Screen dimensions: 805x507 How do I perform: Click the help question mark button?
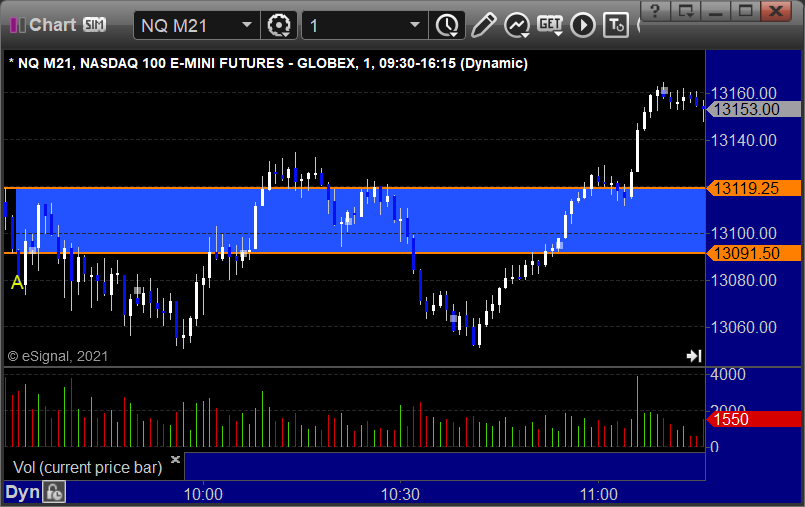point(656,10)
